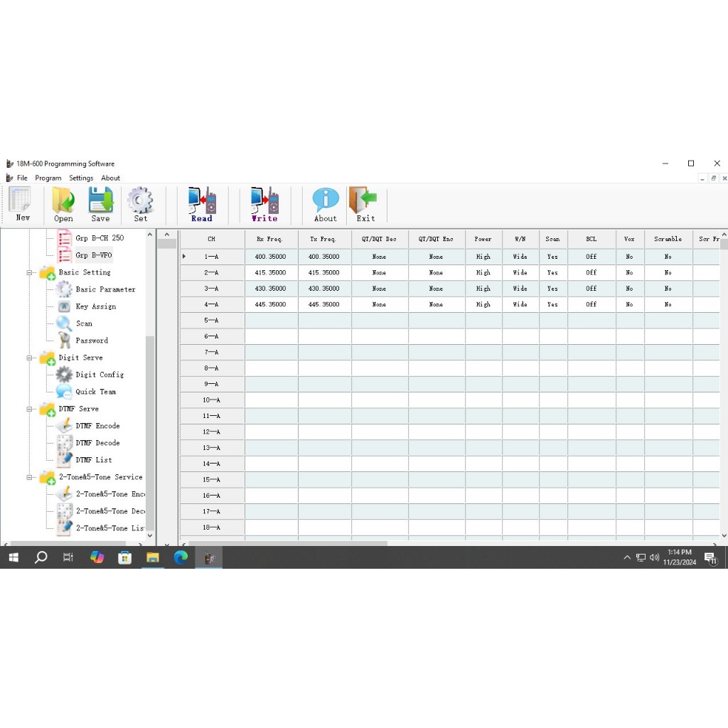The height and width of the screenshot is (728, 728).
Task: Write data to radio via Write icon
Action: point(264,204)
